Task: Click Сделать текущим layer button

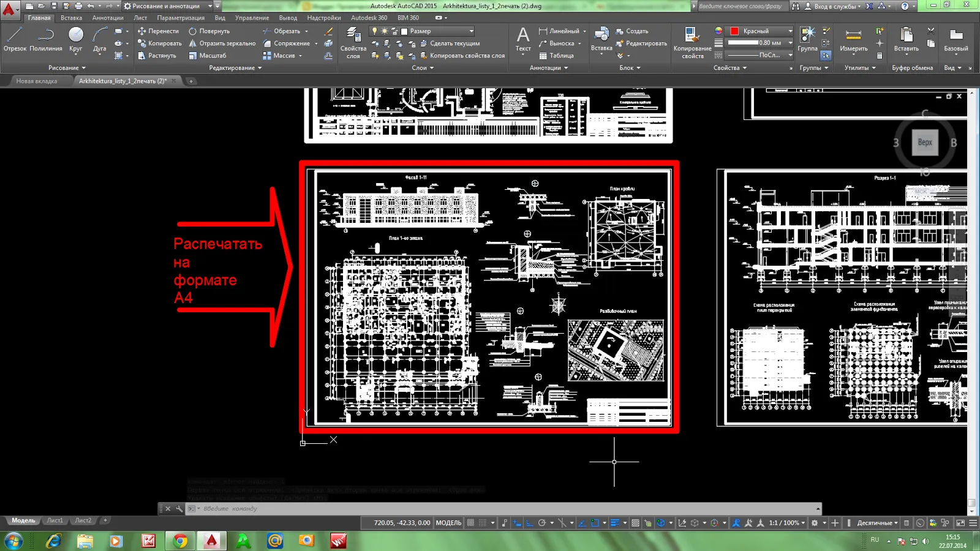Action: coord(450,43)
